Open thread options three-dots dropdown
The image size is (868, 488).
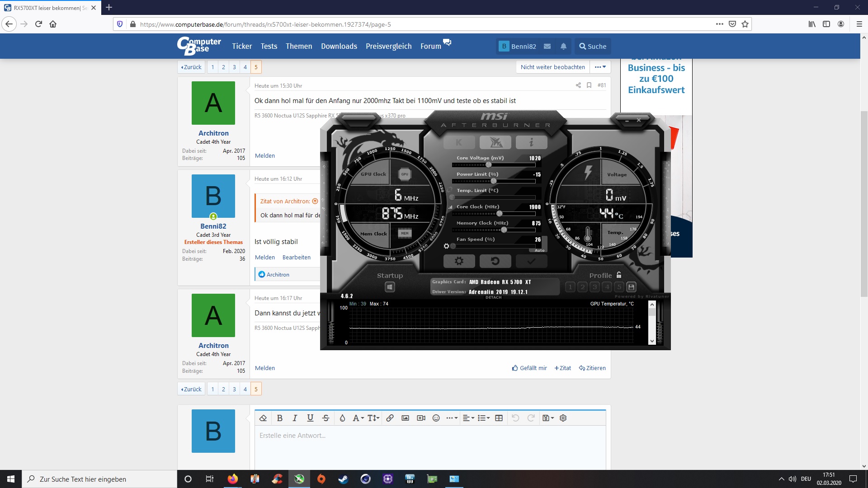(600, 67)
